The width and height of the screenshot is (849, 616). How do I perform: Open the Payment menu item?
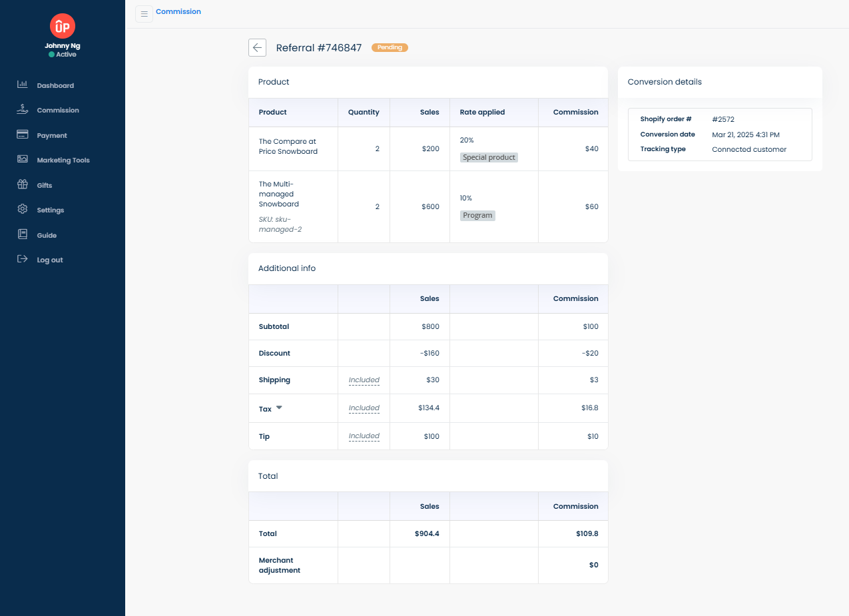(52, 135)
